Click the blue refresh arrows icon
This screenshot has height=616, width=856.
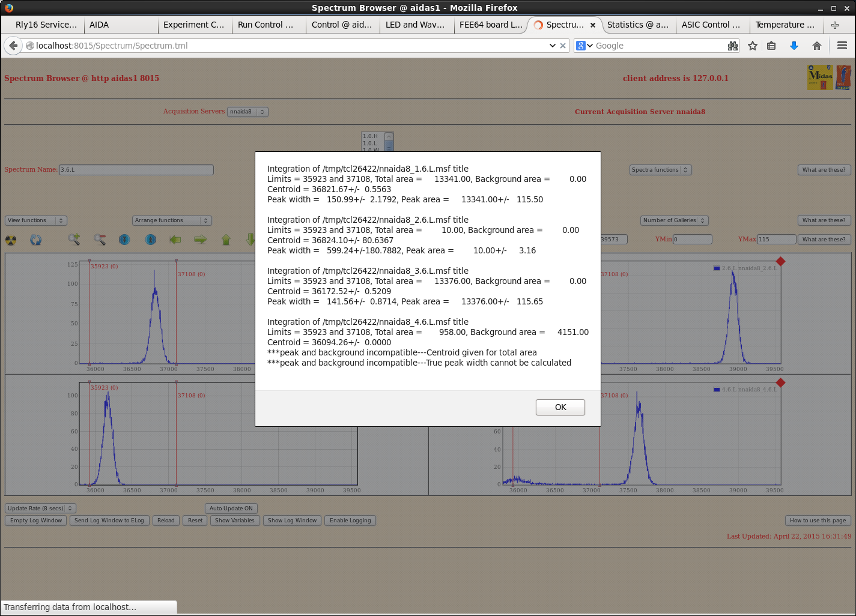coord(36,240)
